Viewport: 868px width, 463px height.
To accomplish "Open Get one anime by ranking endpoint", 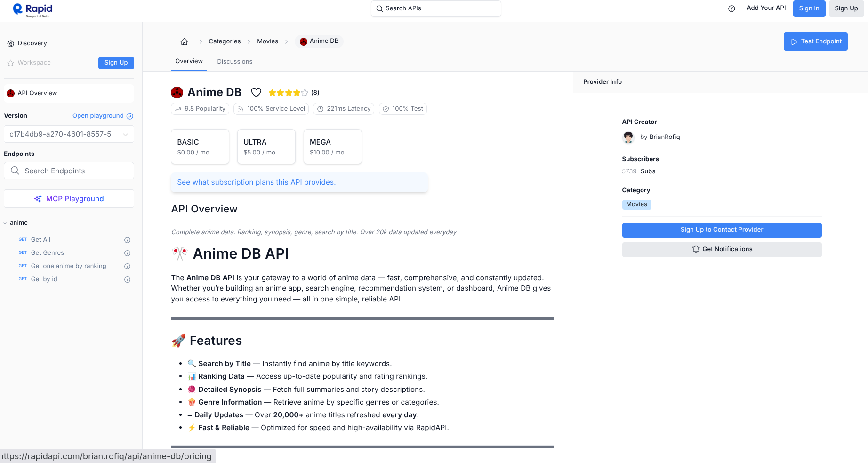I will pos(69,266).
